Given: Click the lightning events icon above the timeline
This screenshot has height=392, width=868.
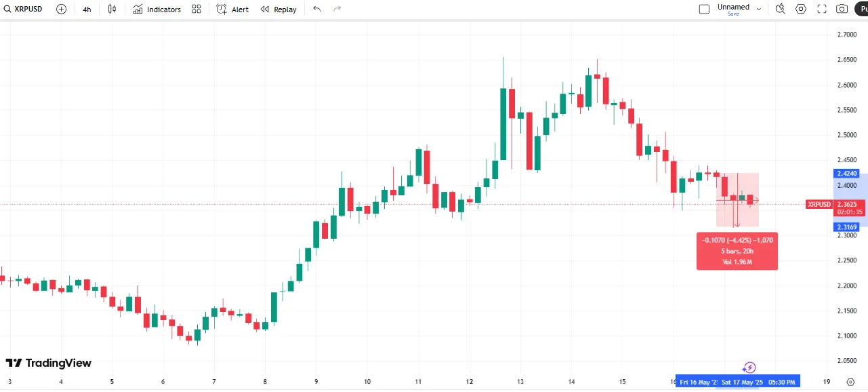Looking at the screenshot, I should click(749, 367).
